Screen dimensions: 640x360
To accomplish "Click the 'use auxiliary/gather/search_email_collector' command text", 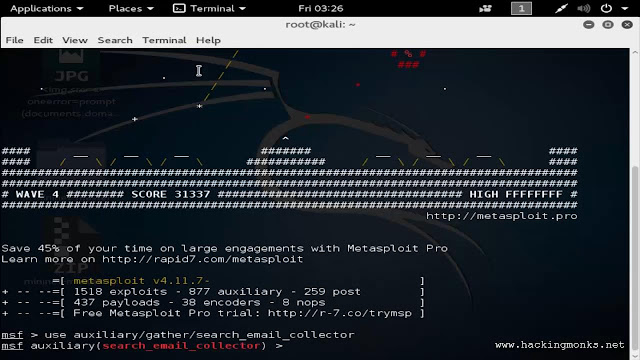I will click(199, 335).
